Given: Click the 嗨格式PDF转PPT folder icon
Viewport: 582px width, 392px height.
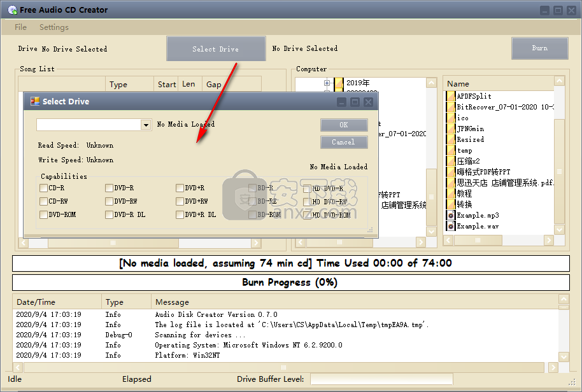Looking at the screenshot, I should (451, 172).
